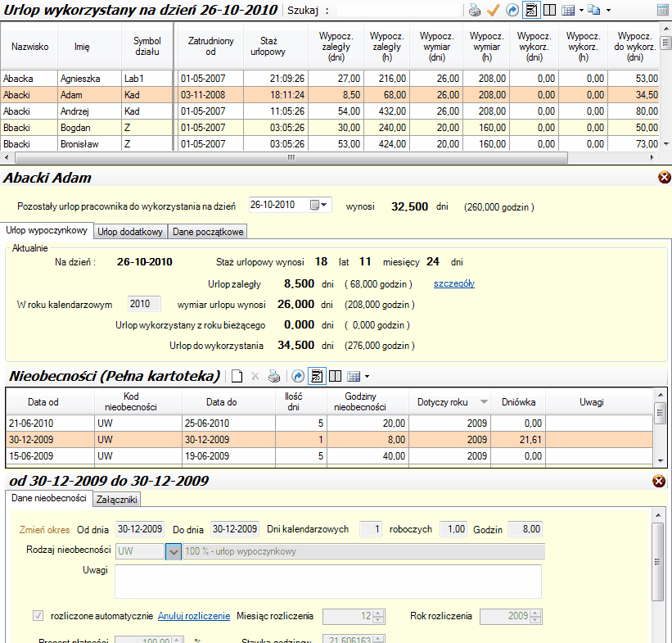
Task: Click the Szukaj search field
Action: (399, 11)
